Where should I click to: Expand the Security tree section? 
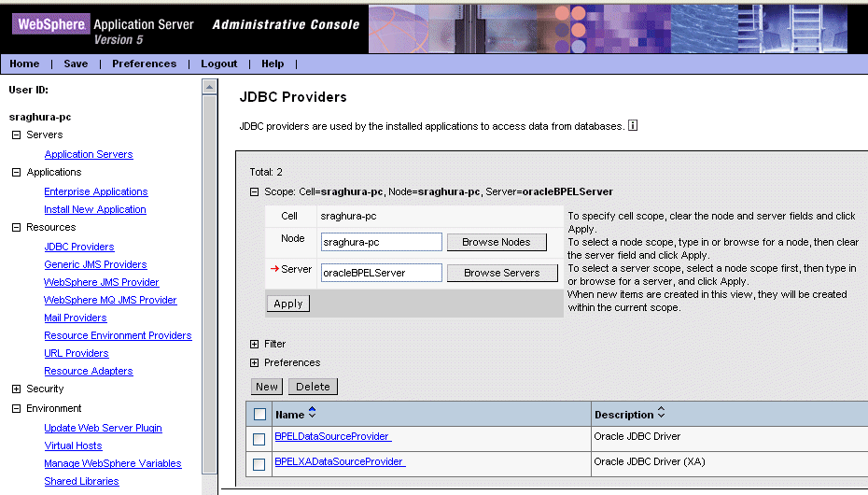[x=16, y=389]
